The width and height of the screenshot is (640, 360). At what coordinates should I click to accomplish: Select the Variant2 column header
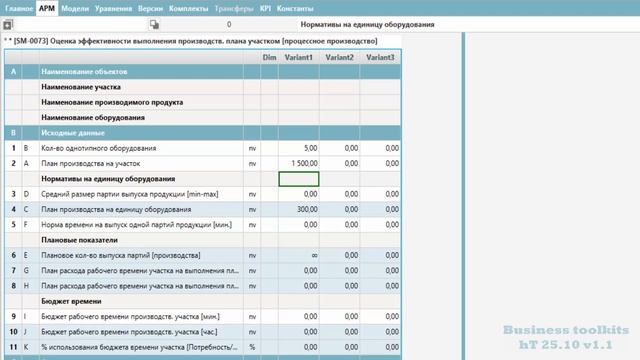pos(340,58)
